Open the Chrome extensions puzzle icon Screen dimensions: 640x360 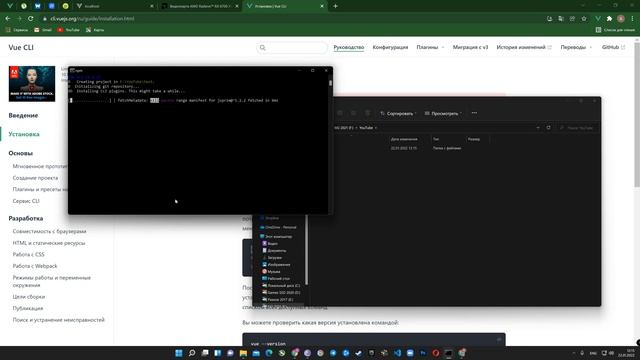point(609,19)
